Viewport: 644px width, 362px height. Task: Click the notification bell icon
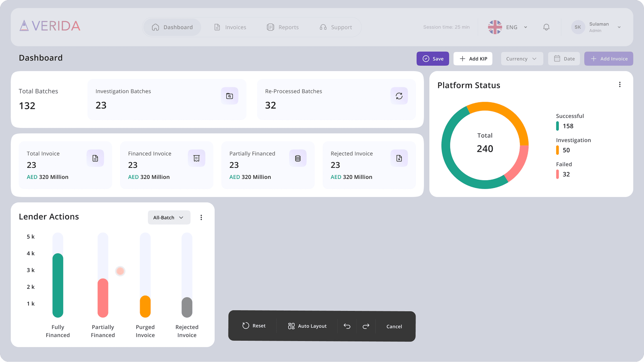coord(546,27)
